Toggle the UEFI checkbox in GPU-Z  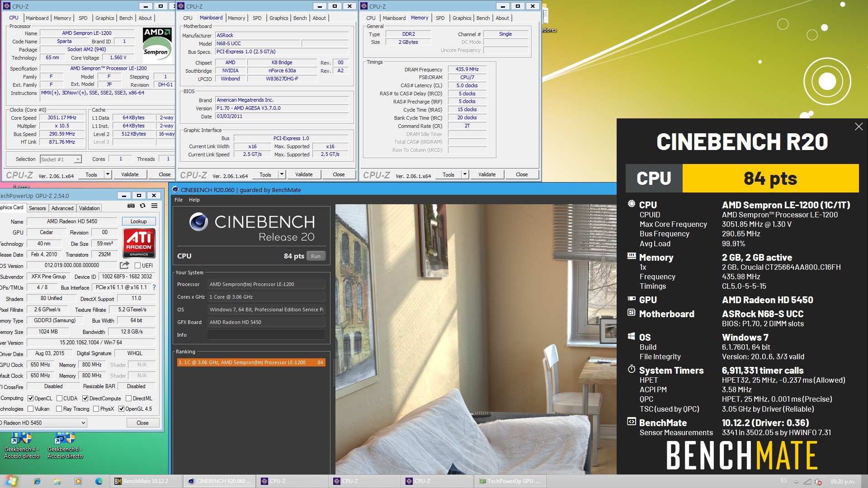(137, 265)
